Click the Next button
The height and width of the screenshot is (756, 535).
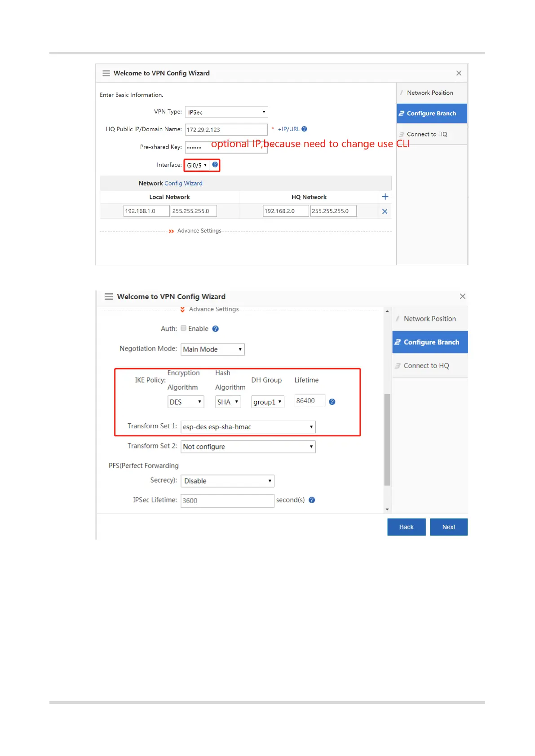pos(448,527)
